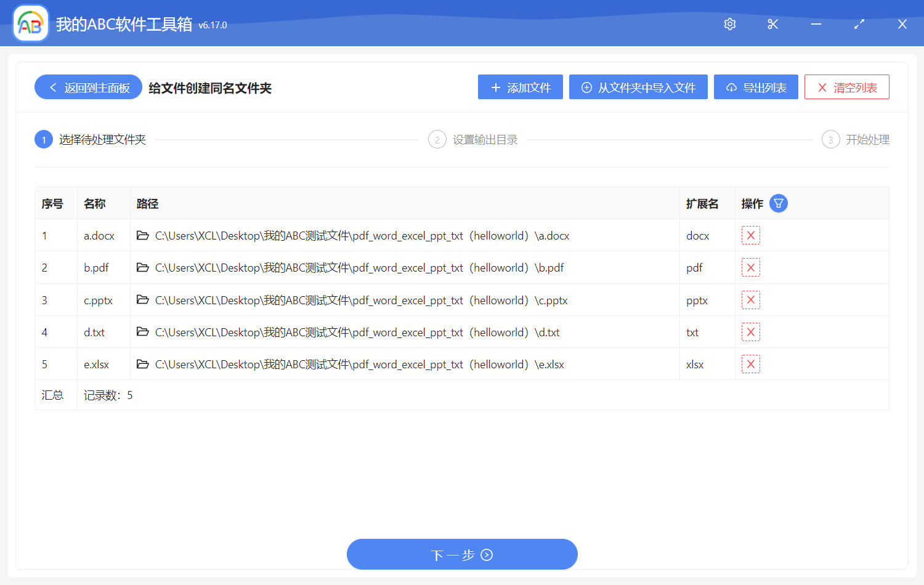924x585 pixels.
Task: Click the fullscreen arrow in title bar
Action: [x=859, y=24]
